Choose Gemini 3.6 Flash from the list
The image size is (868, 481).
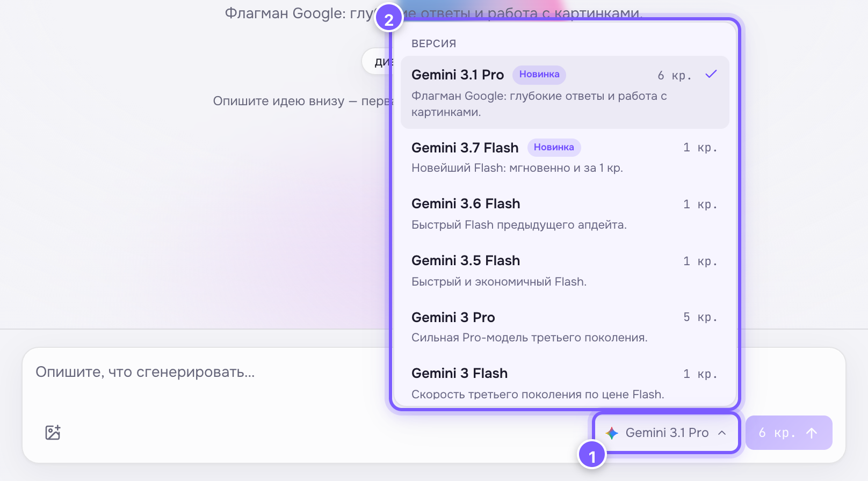click(565, 214)
